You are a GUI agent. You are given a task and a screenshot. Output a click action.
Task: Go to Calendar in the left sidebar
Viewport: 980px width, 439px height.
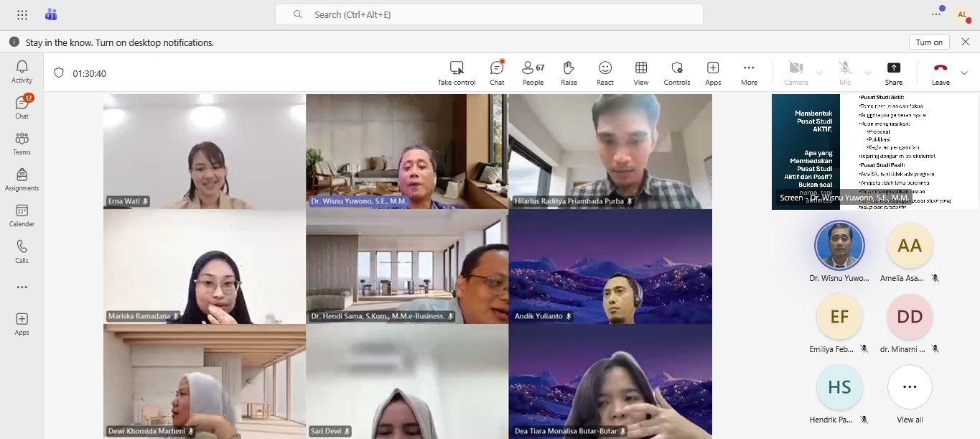[22, 215]
